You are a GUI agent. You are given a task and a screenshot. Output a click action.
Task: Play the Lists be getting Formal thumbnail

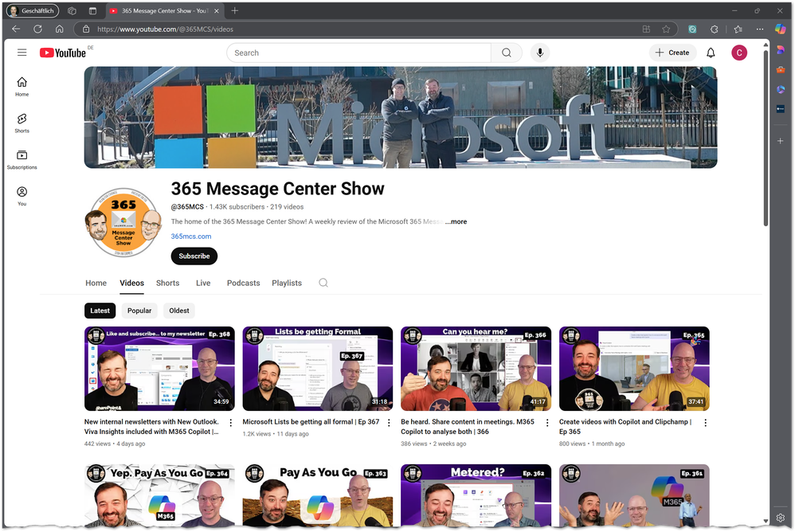point(317,369)
